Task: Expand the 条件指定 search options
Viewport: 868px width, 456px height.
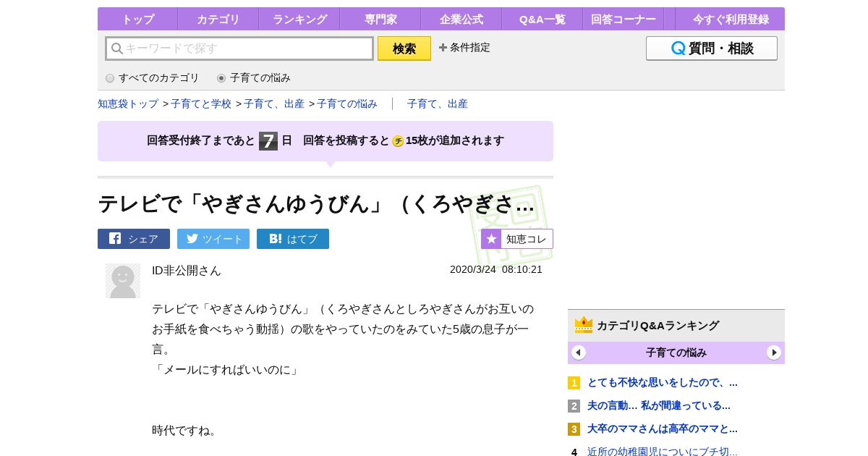Action: pyautogui.click(x=464, y=47)
